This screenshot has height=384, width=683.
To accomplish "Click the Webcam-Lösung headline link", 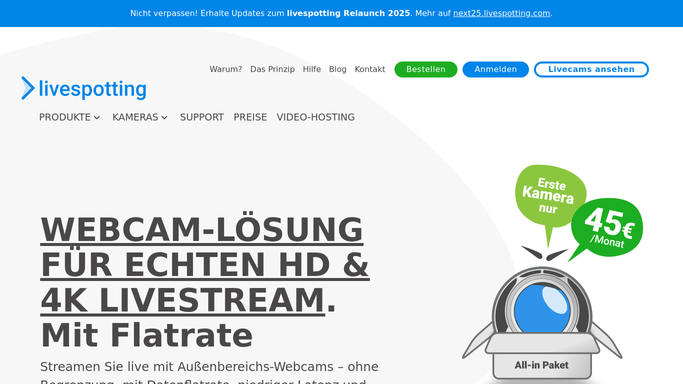I will pos(205,265).
